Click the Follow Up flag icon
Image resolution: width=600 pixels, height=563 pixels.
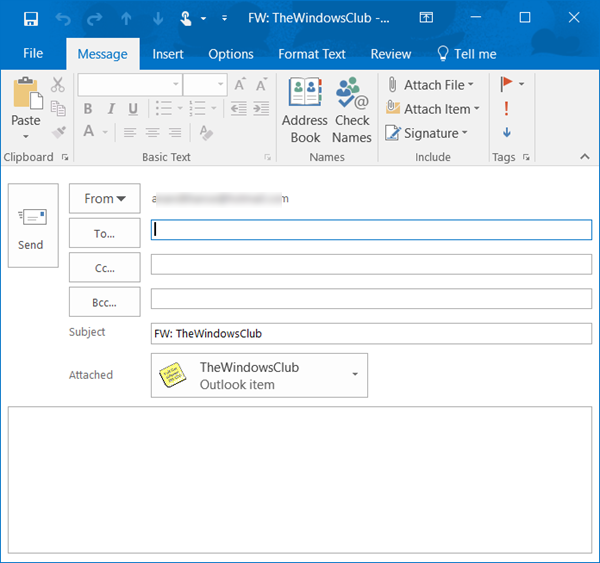[507, 84]
